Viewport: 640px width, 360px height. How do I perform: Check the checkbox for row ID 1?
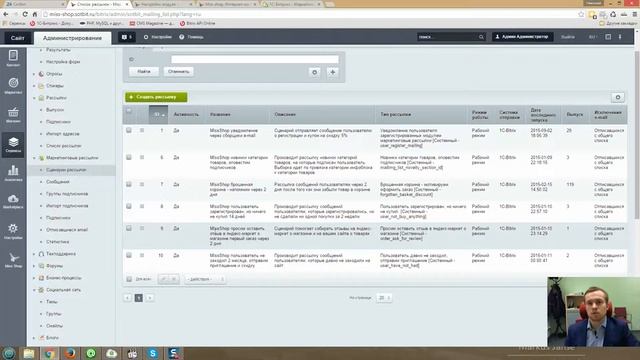coord(129,130)
